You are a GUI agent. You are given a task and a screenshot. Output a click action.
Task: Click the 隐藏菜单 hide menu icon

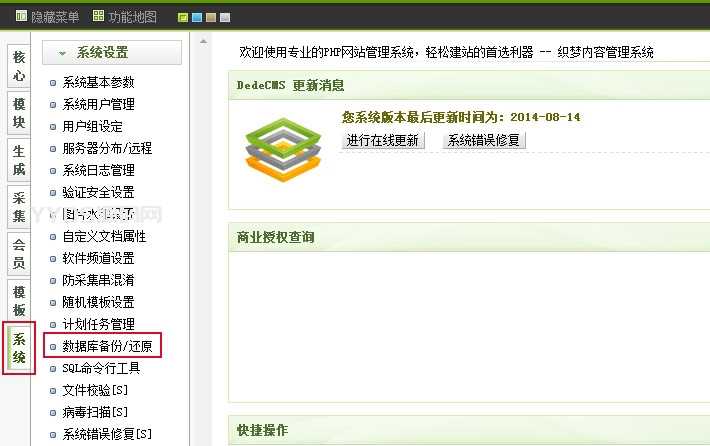click(21, 16)
